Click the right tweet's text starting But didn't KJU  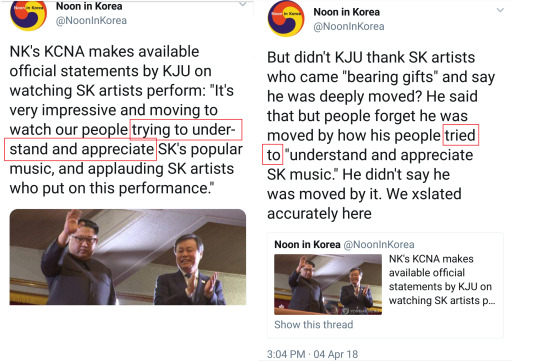[381, 135]
